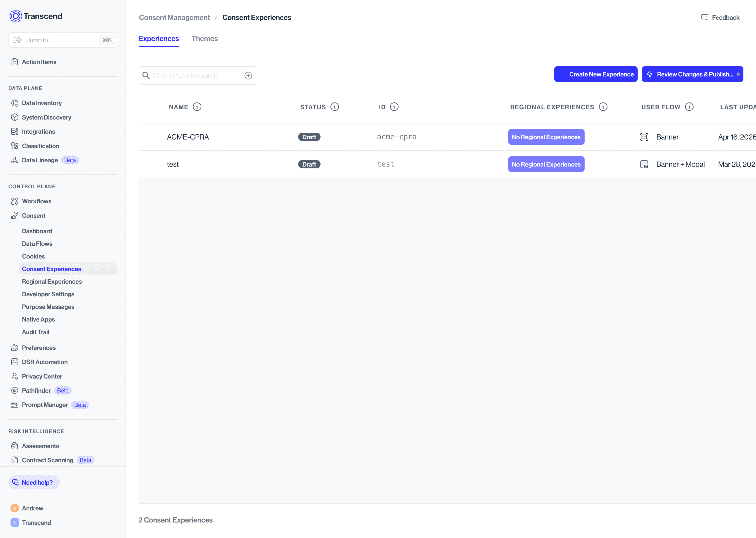Click the Pathfinder compass icon
This screenshot has height=538, width=756.
coord(14,391)
